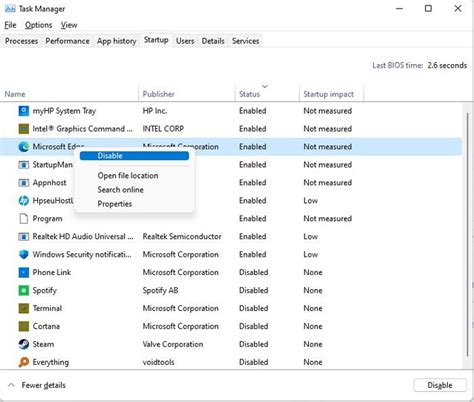This screenshot has height=402, width=474.
Task: Sort by the Publisher column header
Action: pos(187,94)
